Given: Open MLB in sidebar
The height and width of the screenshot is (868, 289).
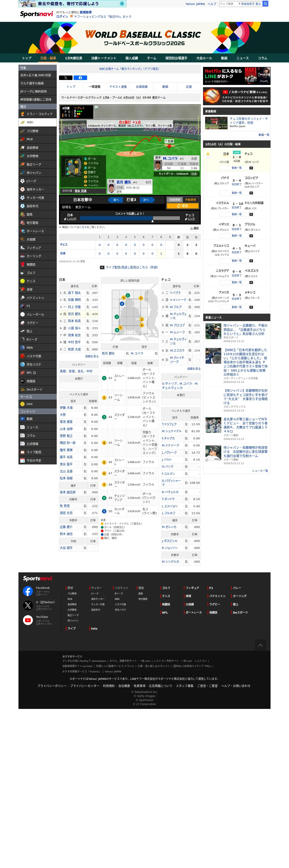Looking at the screenshot, I should point(37,139).
